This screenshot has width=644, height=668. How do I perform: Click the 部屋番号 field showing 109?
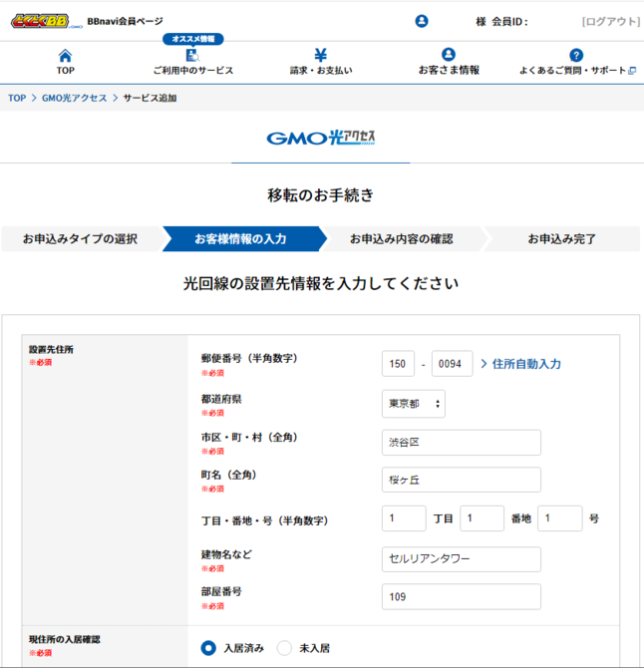click(x=461, y=596)
